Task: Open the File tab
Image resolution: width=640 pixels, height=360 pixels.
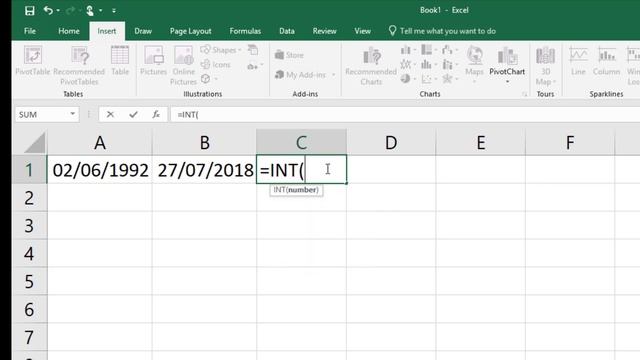Action: point(30,31)
